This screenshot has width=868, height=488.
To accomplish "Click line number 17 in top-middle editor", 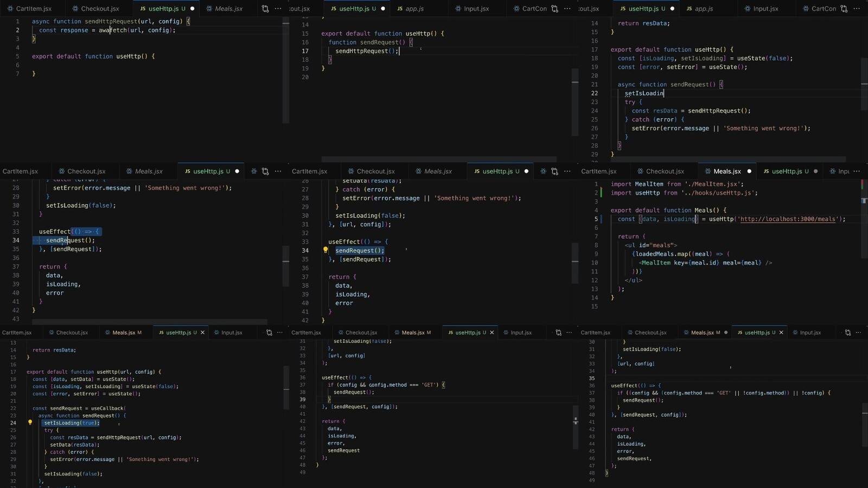I will [x=305, y=51].
